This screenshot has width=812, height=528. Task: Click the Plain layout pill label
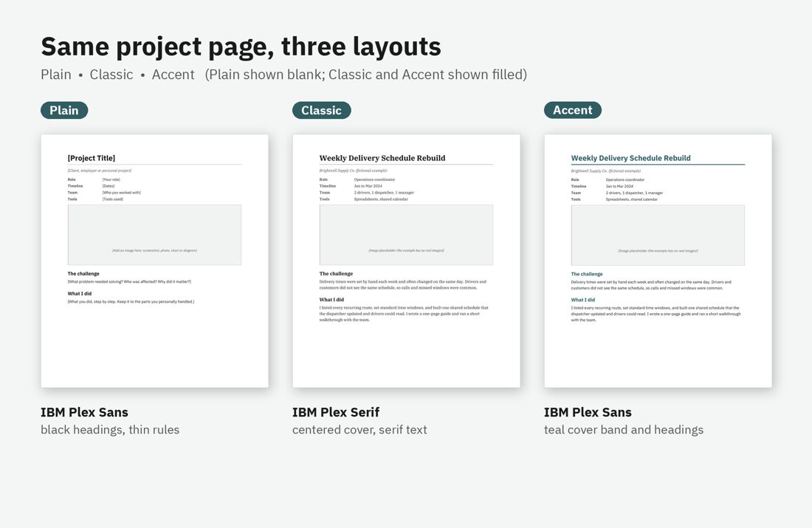[x=64, y=110]
